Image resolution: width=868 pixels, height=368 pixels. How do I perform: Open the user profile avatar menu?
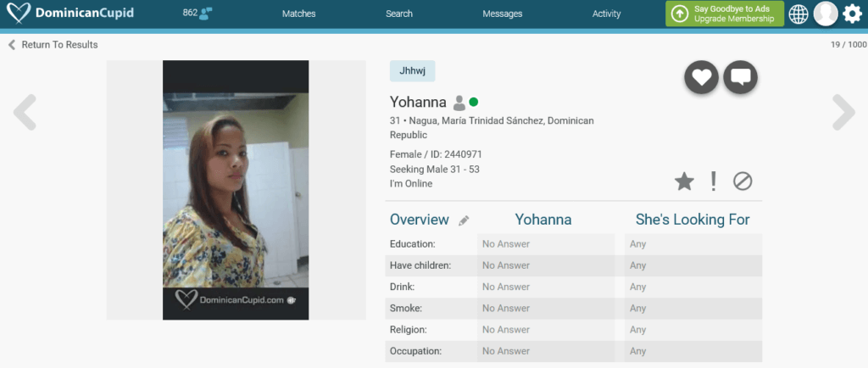click(x=826, y=14)
